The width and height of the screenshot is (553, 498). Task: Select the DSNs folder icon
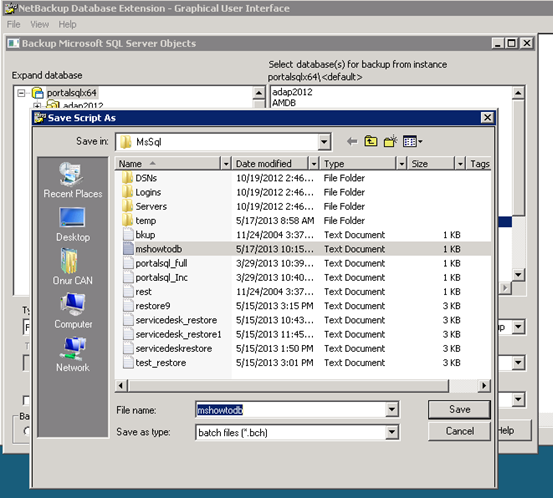[x=127, y=178]
